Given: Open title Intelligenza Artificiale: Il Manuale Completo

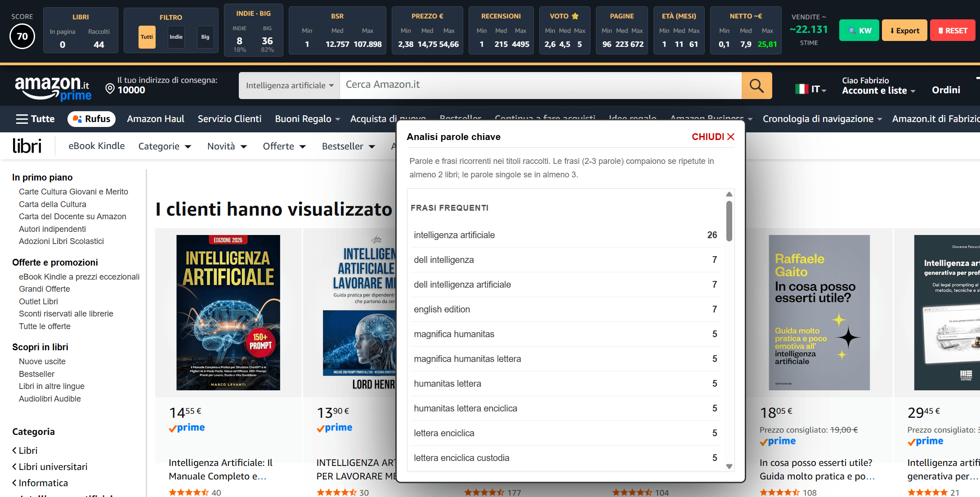Looking at the screenshot, I should point(221,470).
